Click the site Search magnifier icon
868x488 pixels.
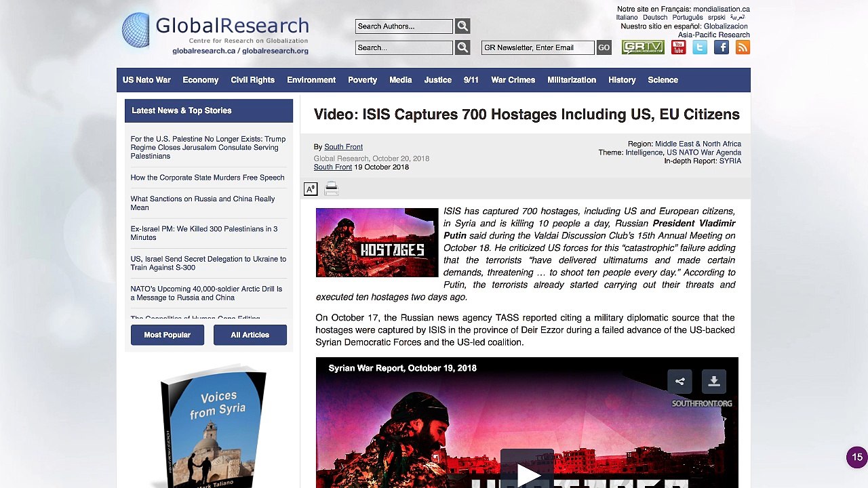tap(462, 47)
